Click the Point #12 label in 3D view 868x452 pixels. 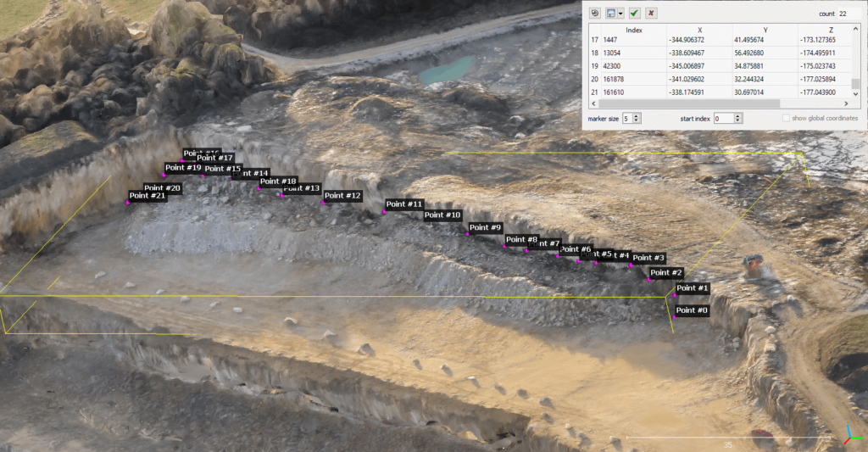pos(342,196)
